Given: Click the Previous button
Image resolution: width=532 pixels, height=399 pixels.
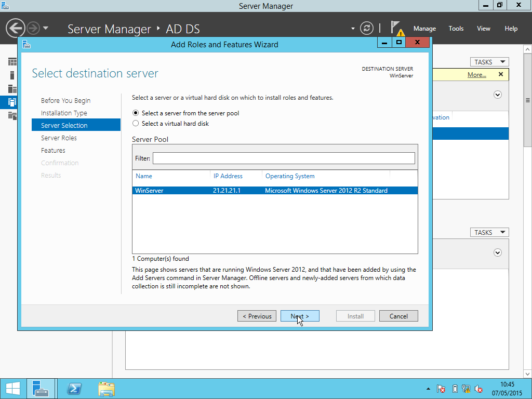Looking at the screenshot, I should click(x=257, y=316).
